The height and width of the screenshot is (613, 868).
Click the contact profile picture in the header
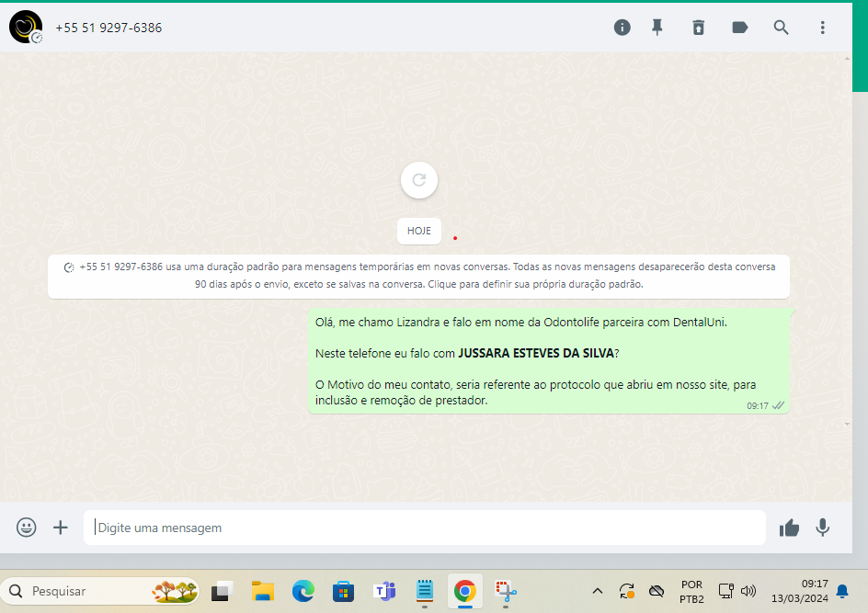point(26,27)
